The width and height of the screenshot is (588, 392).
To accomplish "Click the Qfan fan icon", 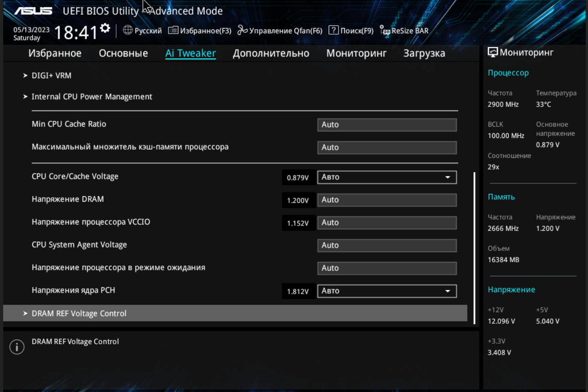I will click(x=242, y=31).
